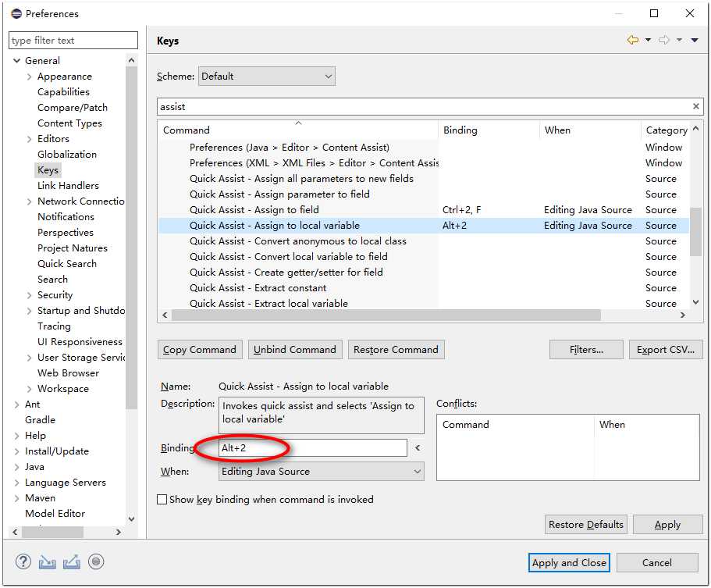The width and height of the screenshot is (711, 588).
Task: Expand the Language Servers node
Action: point(16,483)
